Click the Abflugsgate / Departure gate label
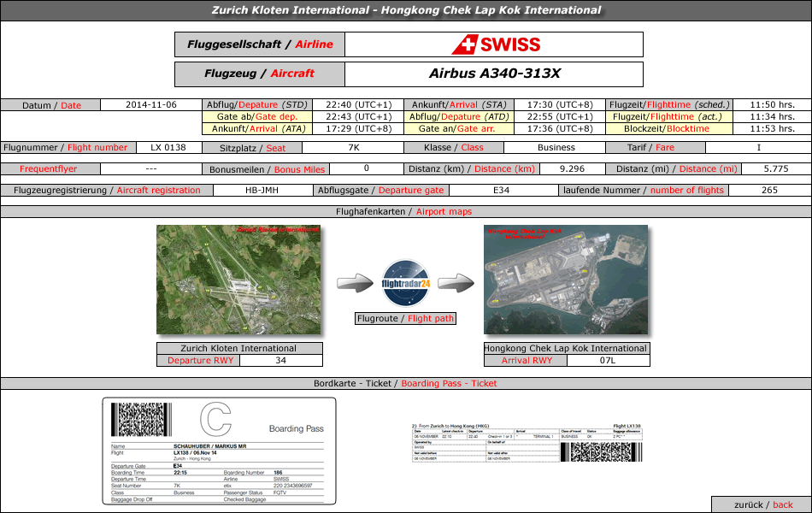Screen dimensions: 812x513 (x=380, y=190)
